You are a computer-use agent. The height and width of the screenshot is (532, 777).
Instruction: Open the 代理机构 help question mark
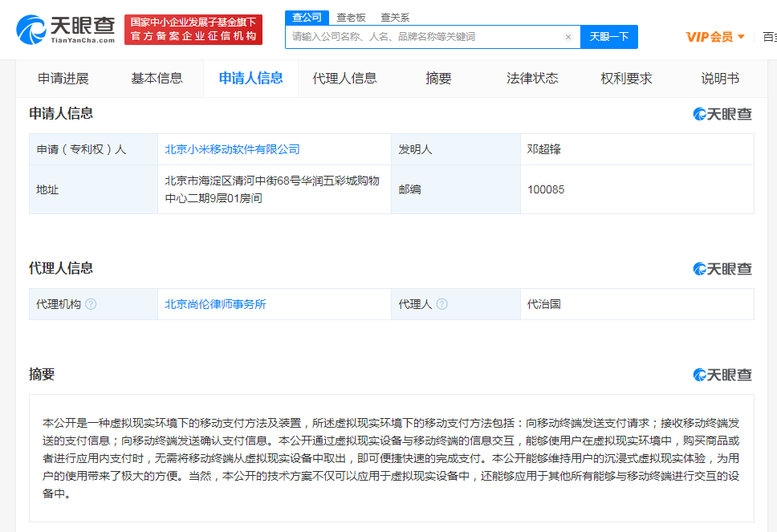click(91, 303)
